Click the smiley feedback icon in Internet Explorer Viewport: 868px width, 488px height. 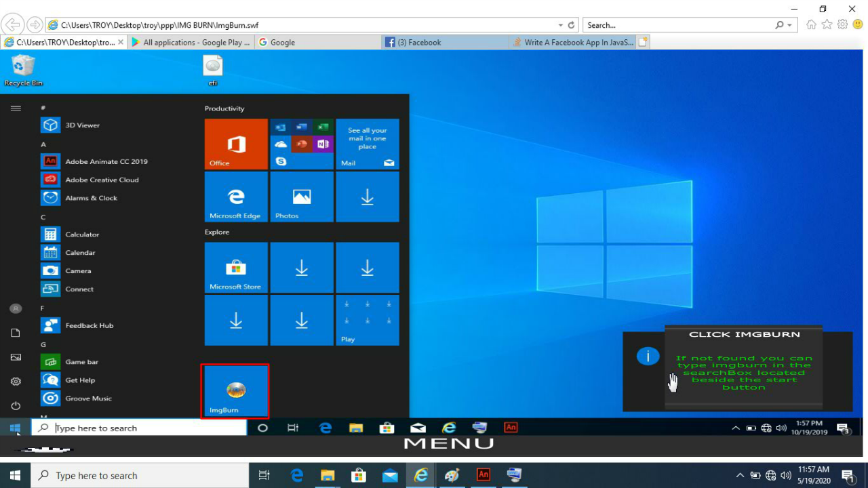click(x=858, y=25)
